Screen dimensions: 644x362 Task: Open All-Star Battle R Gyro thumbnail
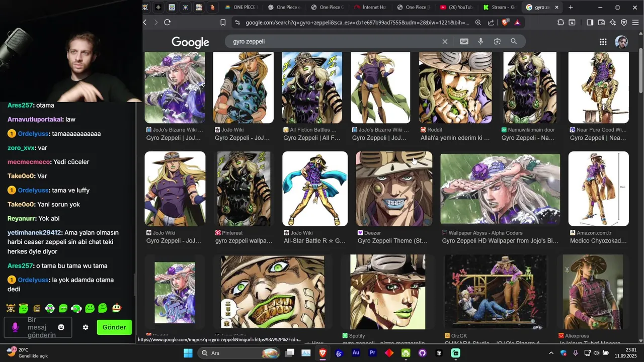click(x=315, y=189)
